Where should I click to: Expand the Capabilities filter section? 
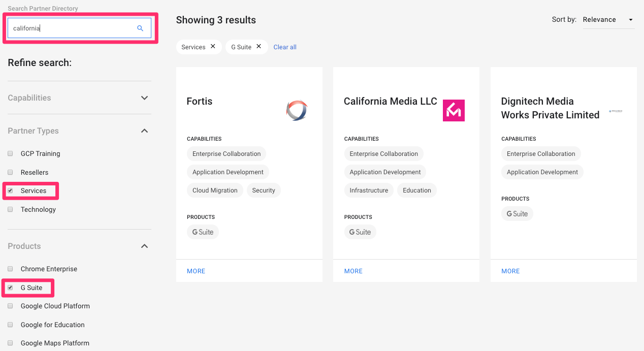pyautogui.click(x=144, y=98)
